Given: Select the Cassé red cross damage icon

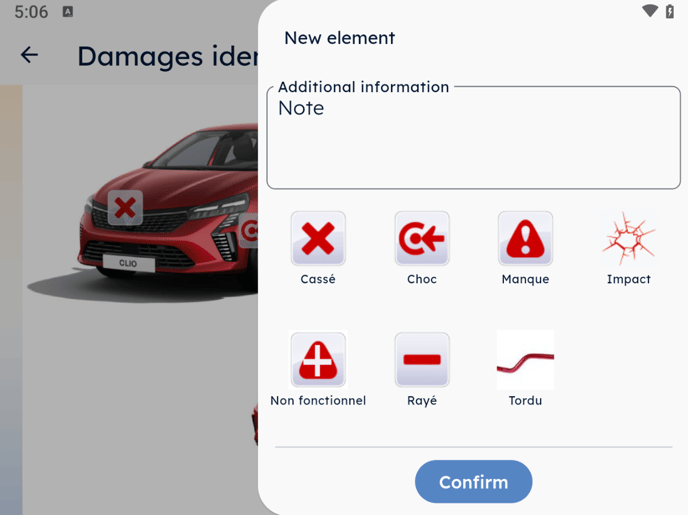Looking at the screenshot, I should [x=318, y=239].
